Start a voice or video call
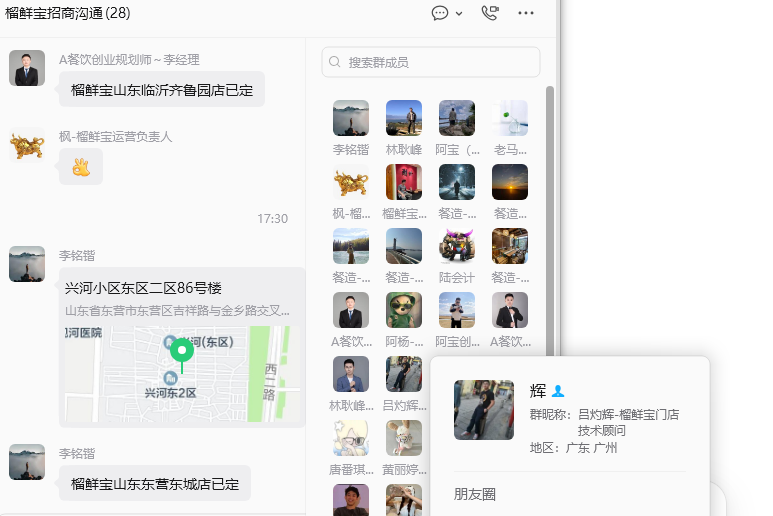This screenshot has height=516, width=773. (x=490, y=13)
